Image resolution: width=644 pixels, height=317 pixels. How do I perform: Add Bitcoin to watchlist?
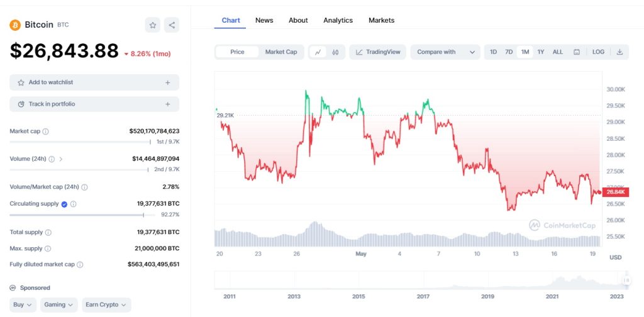click(x=94, y=82)
